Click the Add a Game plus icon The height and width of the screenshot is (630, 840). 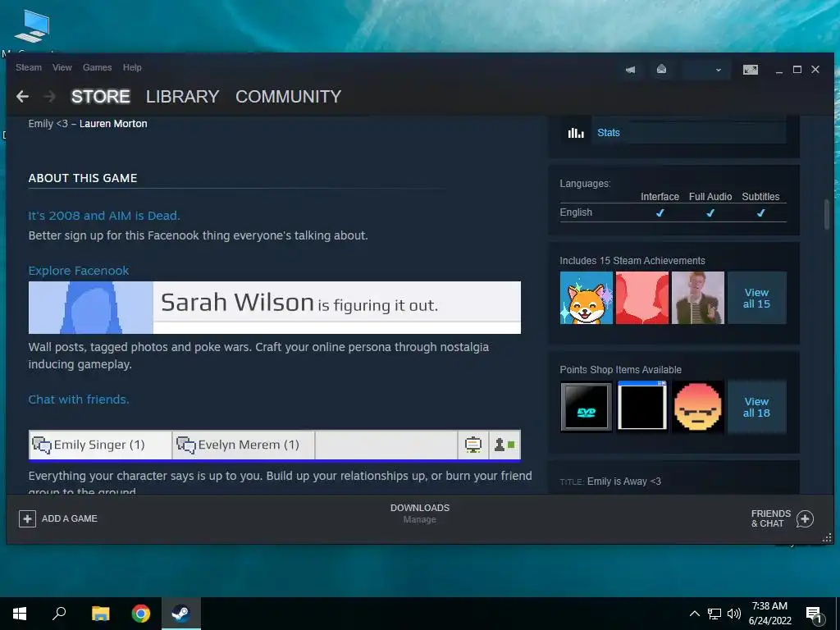pos(27,518)
